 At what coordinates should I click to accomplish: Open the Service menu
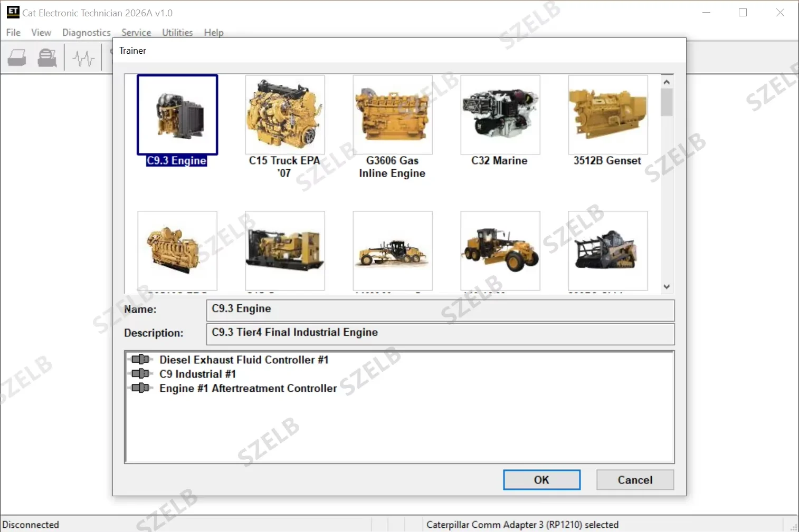[x=136, y=33]
